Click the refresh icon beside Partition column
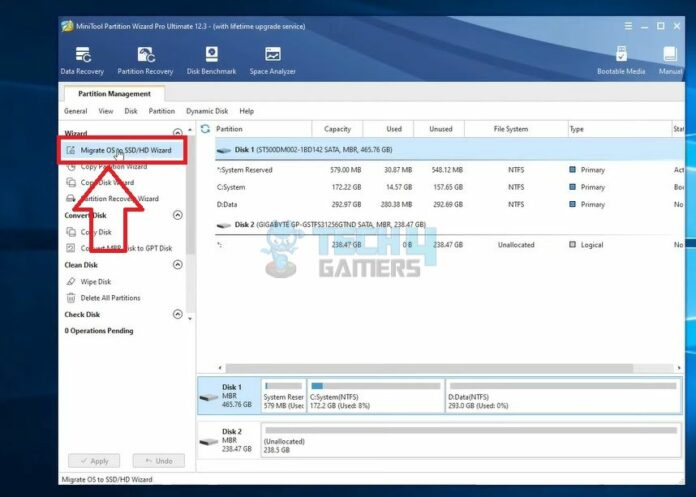 click(x=205, y=129)
